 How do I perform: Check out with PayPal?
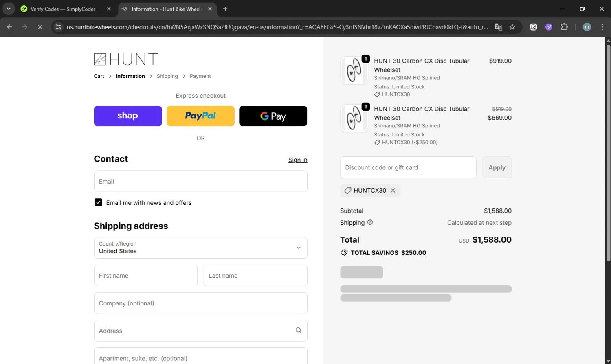pyautogui.click(x=200, y=116)
